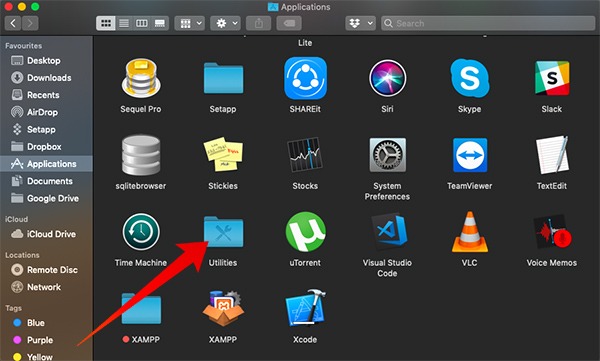
Task: Select Setapp in the sidebar favourites
Action: click(46, 129)
